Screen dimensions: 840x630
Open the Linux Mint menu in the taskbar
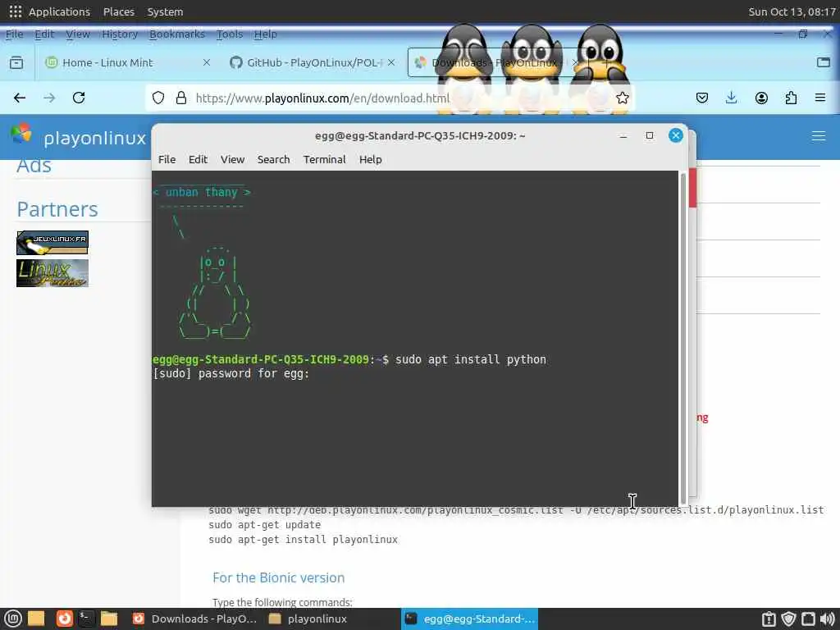13,619
